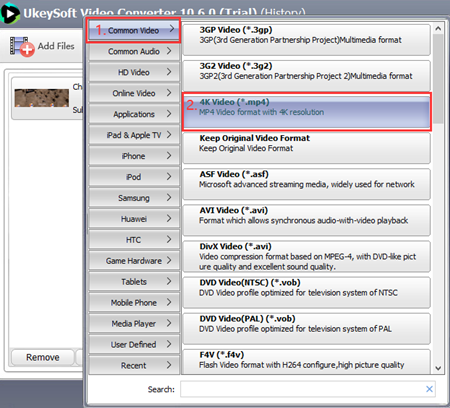This screenshot has height=408, width=450.
Task: Open the Common Audio category
Action: pos(134,51)
